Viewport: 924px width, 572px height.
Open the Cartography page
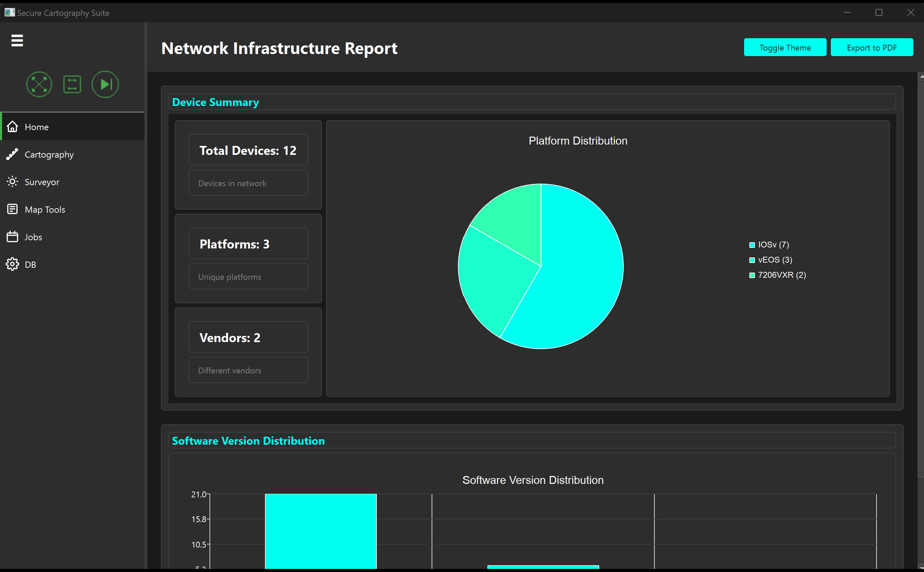tap(72, 154)
